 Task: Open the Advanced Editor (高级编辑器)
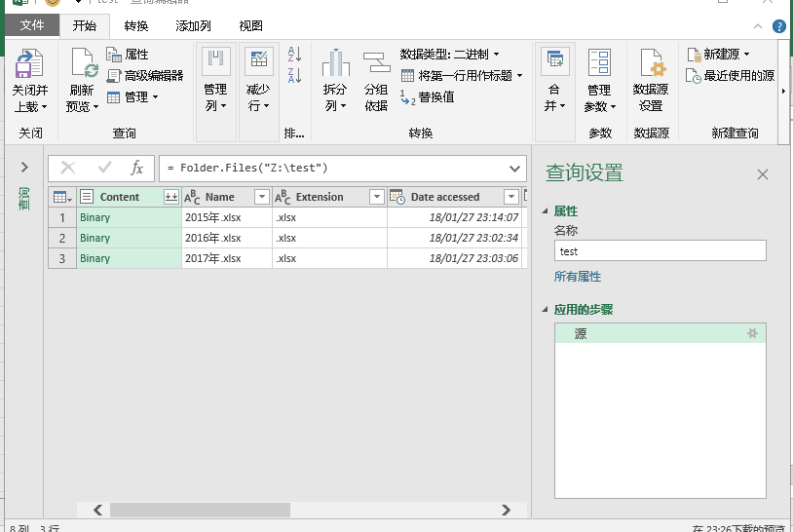point(145,76)
